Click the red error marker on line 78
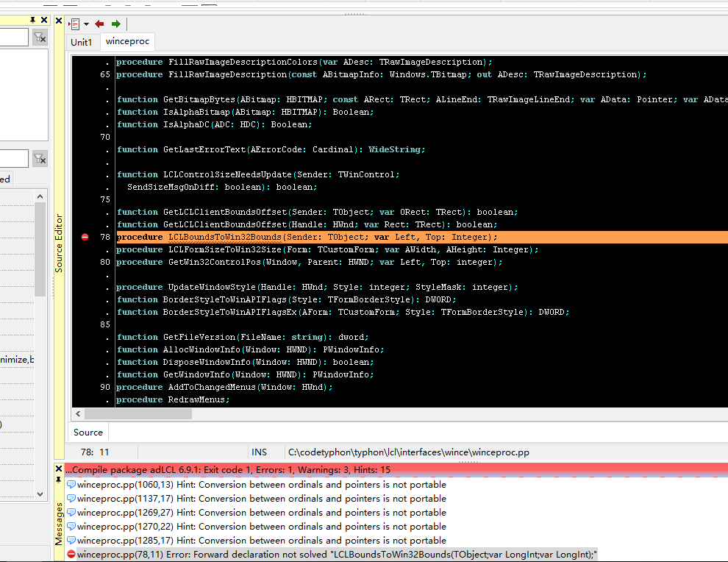 tap(85, 238)
